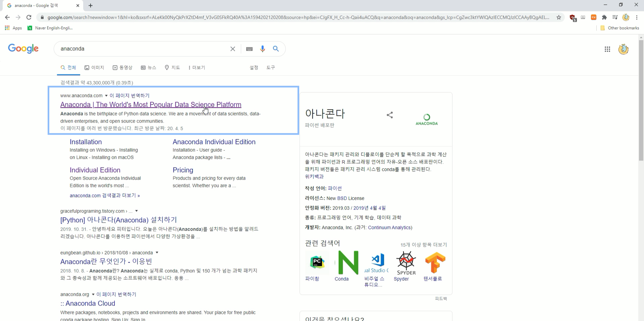Open Google account avatar on page
644x321 pixels.
coord(624,49)
